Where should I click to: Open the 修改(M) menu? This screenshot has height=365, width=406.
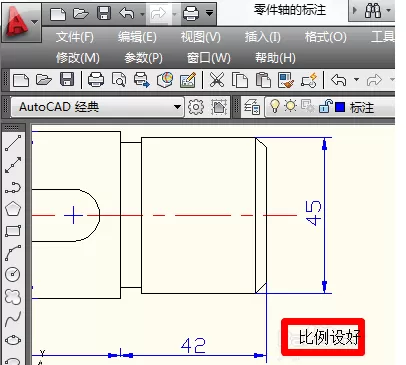[78, 58]
